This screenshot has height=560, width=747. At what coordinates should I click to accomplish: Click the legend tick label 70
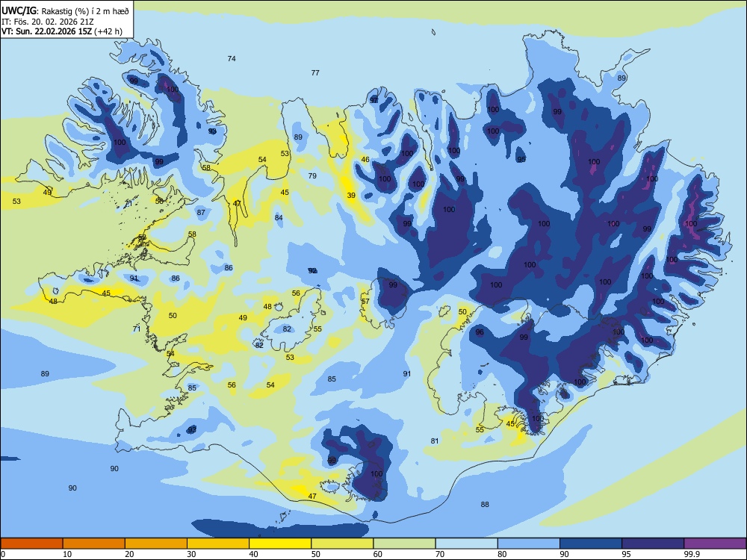pos(440,554)
